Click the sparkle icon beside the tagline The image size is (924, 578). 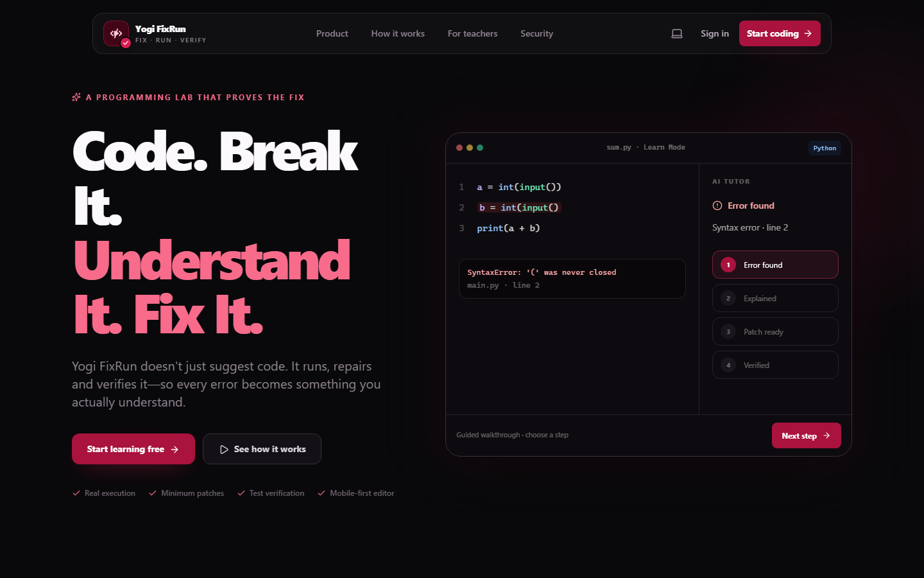(76, 97)
